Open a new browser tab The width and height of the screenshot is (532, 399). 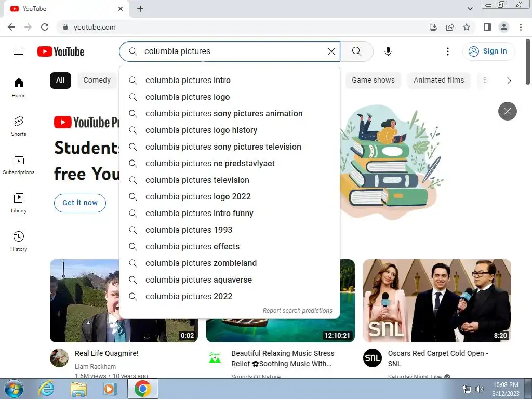[140, 9]
